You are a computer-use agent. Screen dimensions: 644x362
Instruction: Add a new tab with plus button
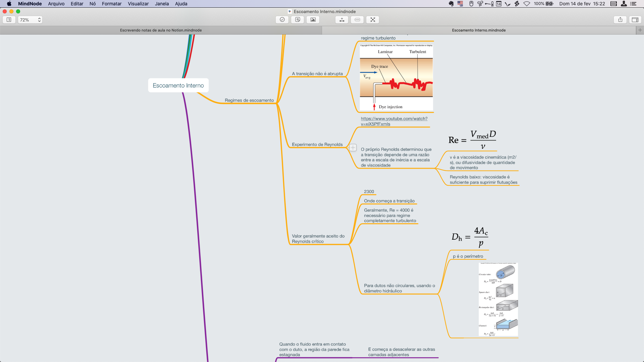(x=640, y=30)
